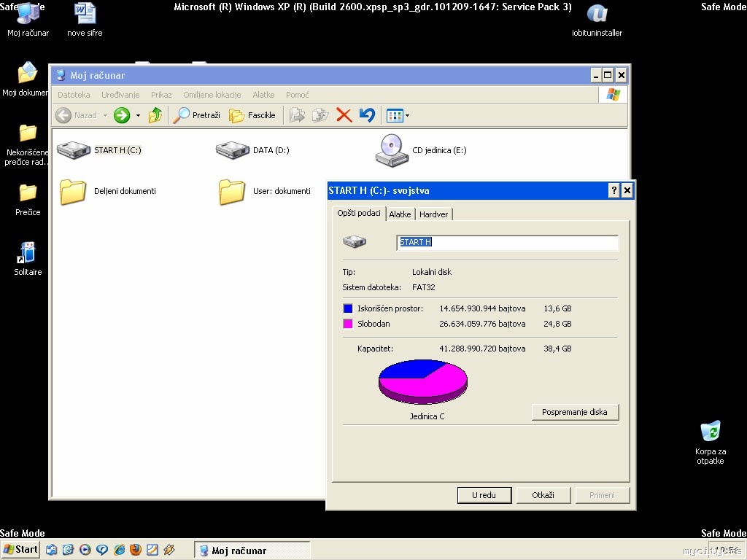Viewport: 747px width, 560px height.
Task: Click Pretraži search toolbar button
Action: tap(196, 115)
